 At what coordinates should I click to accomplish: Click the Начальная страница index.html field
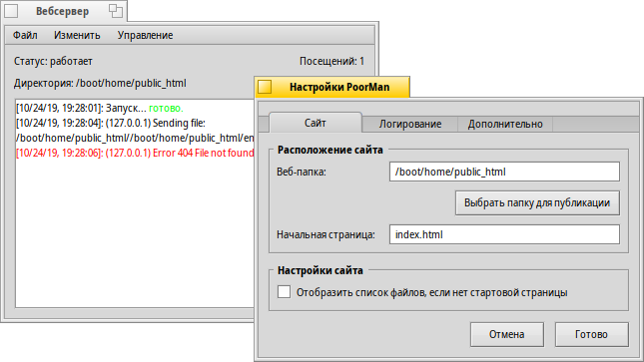tap(504, 234)
